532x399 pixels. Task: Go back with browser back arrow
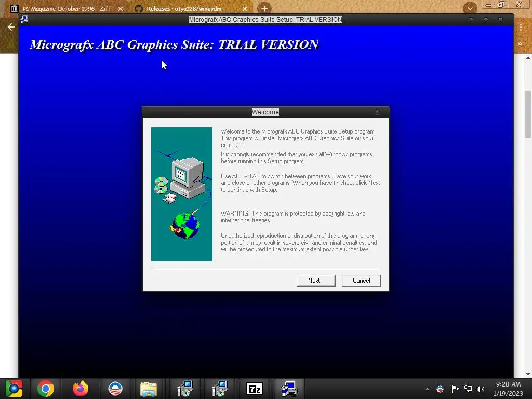pyautogui.click(x=11, y=27)
